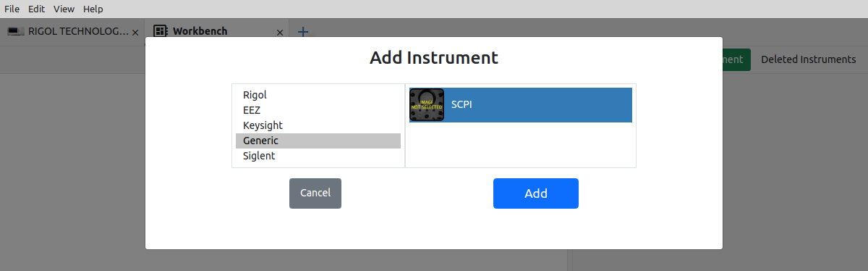Screen dimensions: 868x271
Task: Open the Help menu
Action: click(93, 9)
